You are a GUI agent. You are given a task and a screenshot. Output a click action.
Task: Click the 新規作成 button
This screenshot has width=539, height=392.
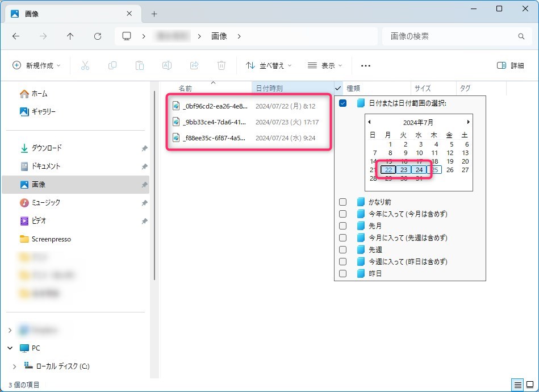tap(36, 65)
